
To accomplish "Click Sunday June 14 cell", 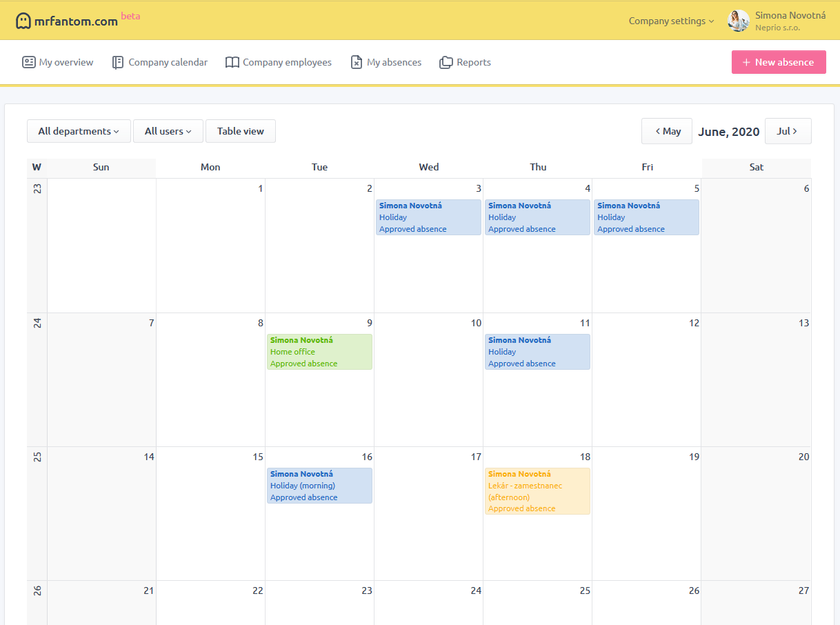I will click(x=101, y=513).
